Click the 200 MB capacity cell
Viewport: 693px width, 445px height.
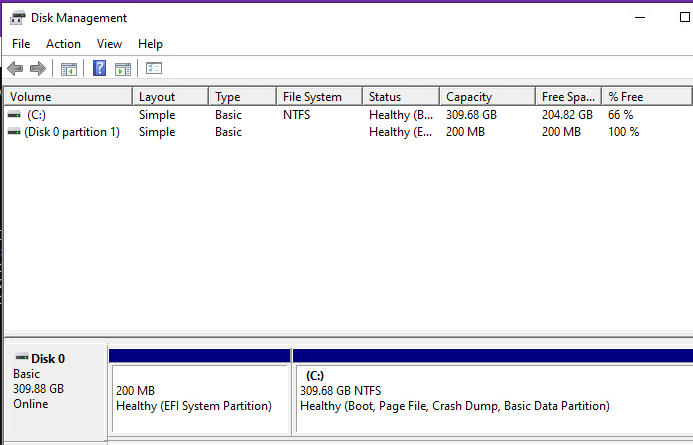(465, 132)
